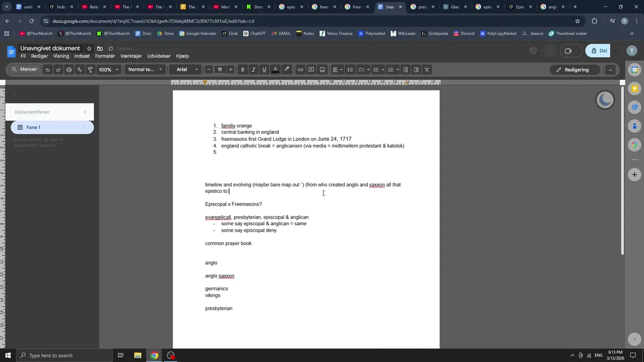
Task: Get add-ons with the side panel plus
Action: (x=635, y=174)
